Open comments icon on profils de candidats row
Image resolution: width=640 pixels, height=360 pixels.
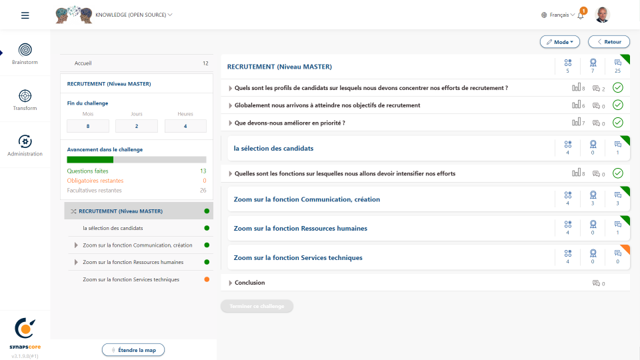point(596,88)
